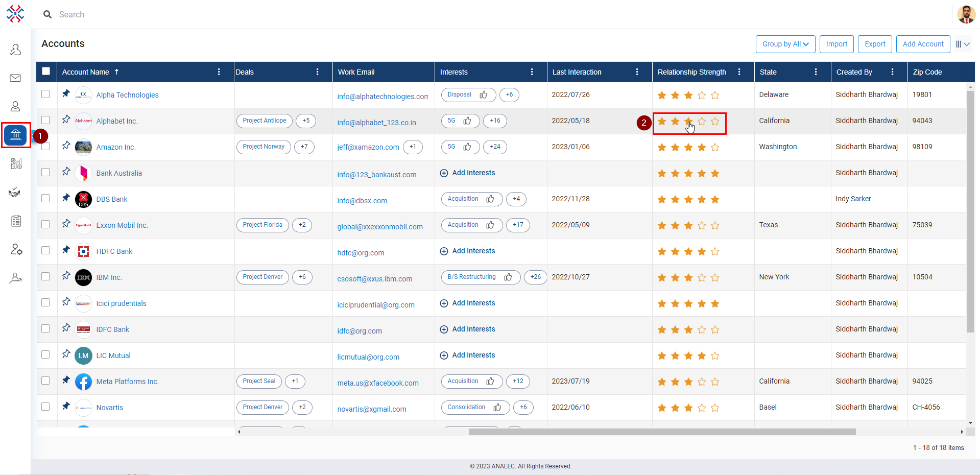
Task: Sort by Account Name column header
Action: click(86, 72)
